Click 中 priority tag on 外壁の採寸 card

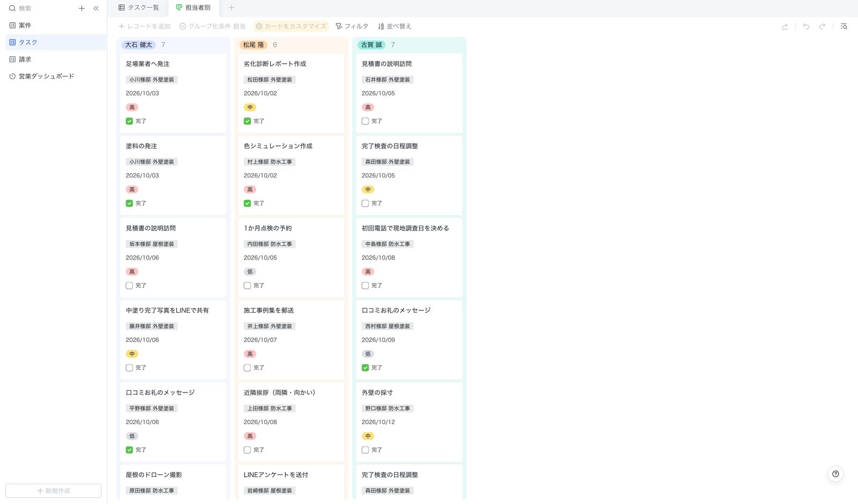pyautogui.click(x=368, y=436)
